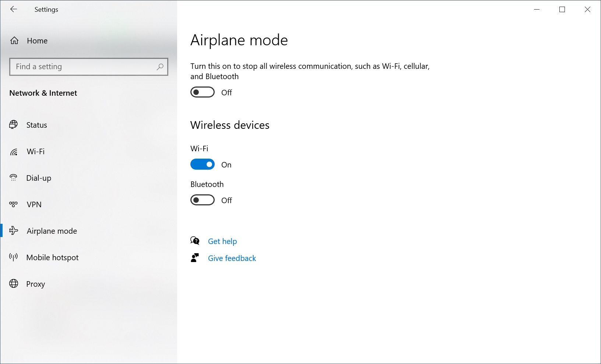Open the Mobile hotspot settings page
This screenshot has height=364, width=601.
point(52,257)
